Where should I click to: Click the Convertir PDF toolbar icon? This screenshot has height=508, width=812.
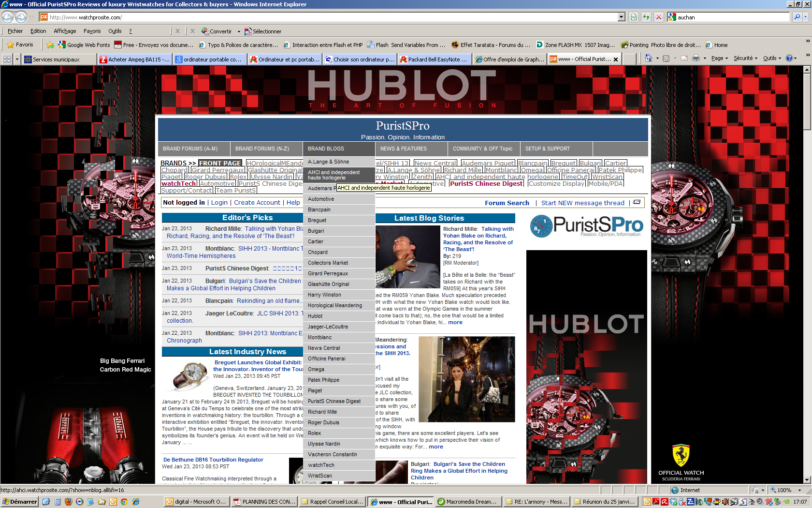pyautogui.click(x=217, y=31)
